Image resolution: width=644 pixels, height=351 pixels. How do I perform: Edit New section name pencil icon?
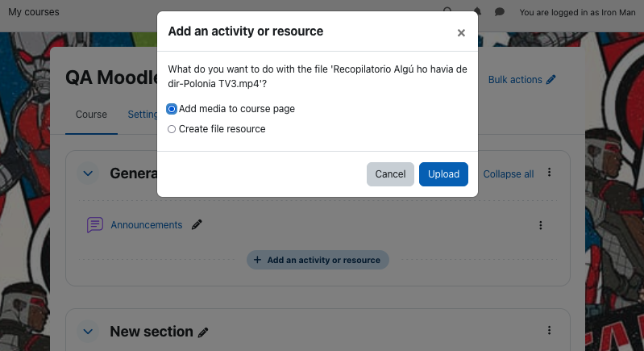coord(203,332)
